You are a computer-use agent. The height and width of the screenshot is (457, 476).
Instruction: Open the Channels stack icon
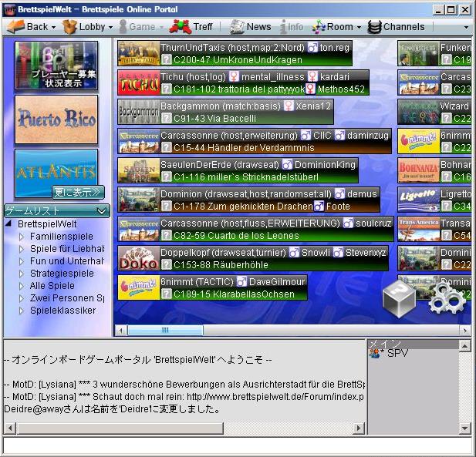click(x=374, y=27)
